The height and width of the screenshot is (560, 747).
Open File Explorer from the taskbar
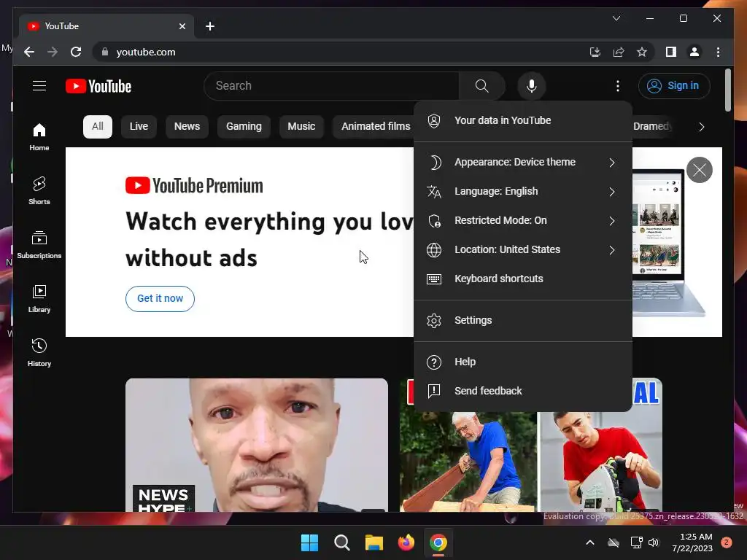(374, 542)
